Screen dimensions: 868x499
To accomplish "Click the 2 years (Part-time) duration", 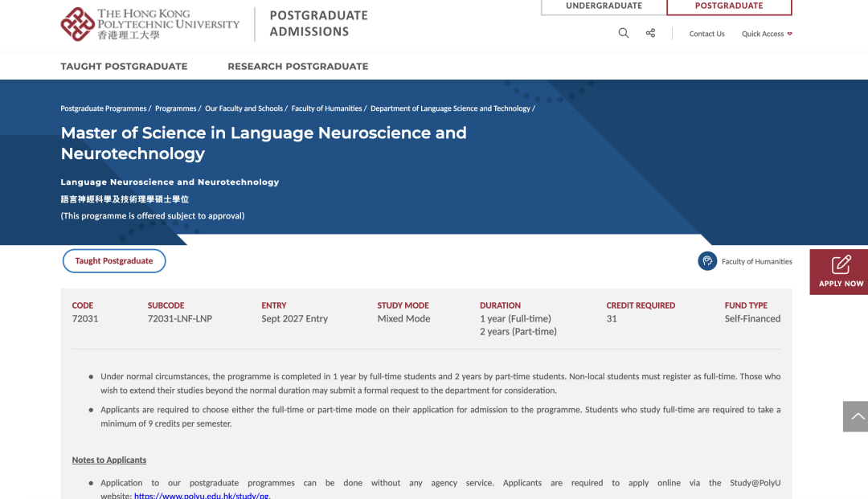I will pyautogui.click(x=518, y=331).
